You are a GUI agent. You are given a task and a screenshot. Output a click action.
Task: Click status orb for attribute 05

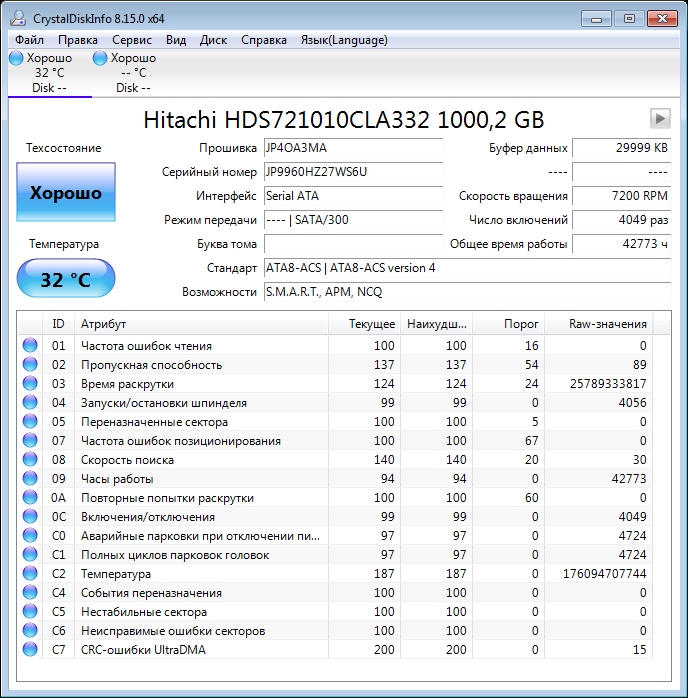point(30,422)
